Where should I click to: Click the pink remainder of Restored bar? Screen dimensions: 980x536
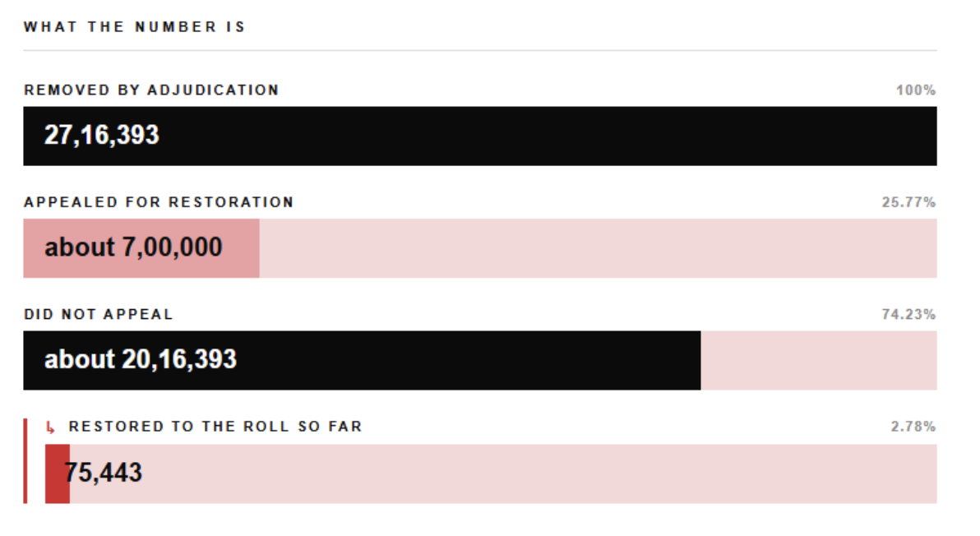pos(503,474)
